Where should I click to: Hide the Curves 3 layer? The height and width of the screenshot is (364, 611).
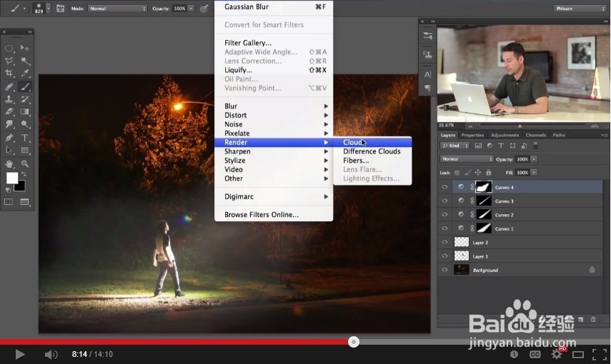tap(444, 201)
